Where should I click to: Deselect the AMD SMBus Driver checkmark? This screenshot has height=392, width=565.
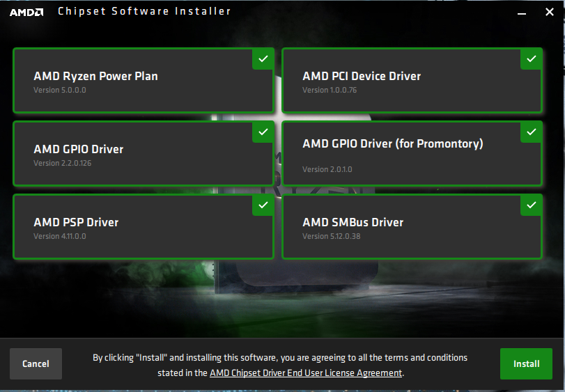[x=531, y=205]
